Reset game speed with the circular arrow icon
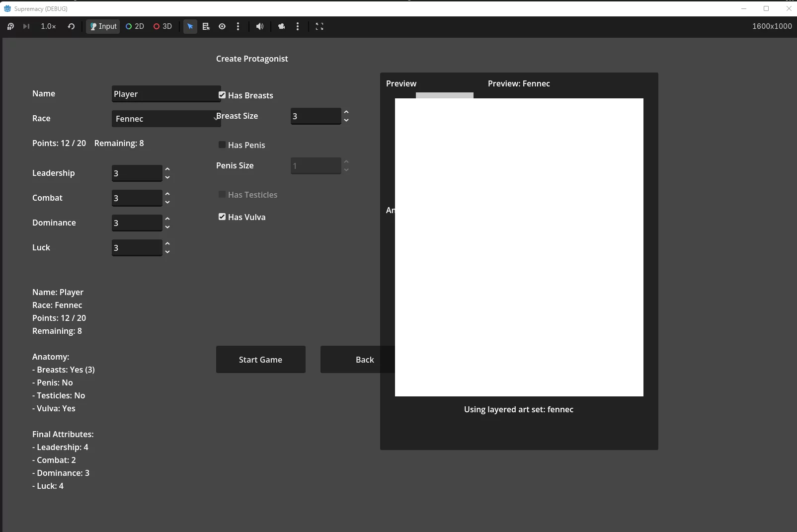 pyautogui.click(x=71, y=26)
